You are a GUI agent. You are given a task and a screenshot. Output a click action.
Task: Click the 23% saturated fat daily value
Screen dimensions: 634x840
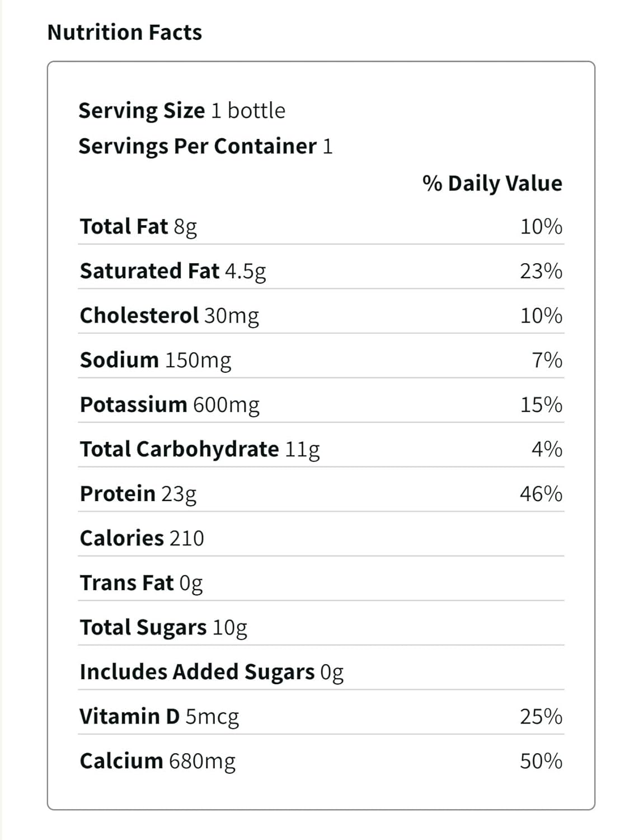(x=541, y=271)
